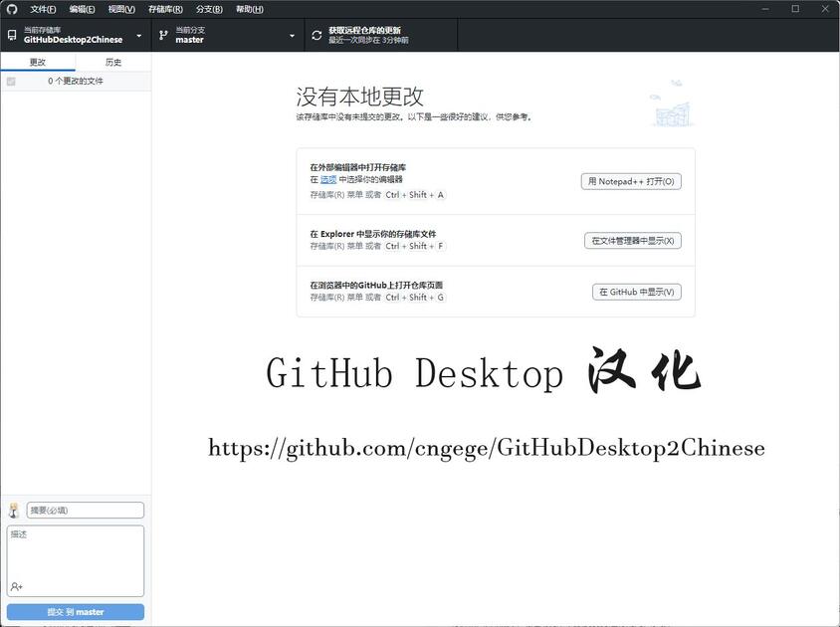Click the 在 GitHub 中显示(V) button

(636, 292)
